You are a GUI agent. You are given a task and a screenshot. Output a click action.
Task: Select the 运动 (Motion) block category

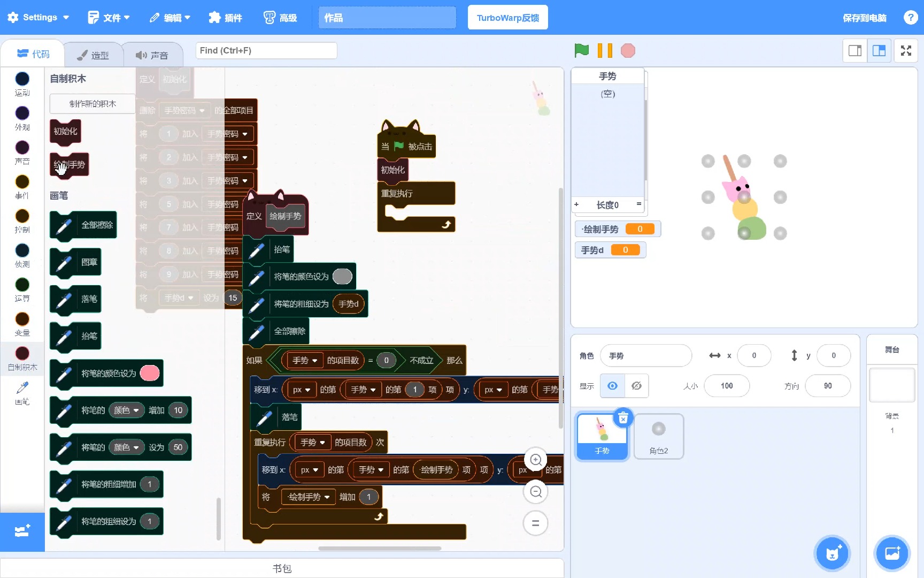pyautogui.click(x=22, y=85)
